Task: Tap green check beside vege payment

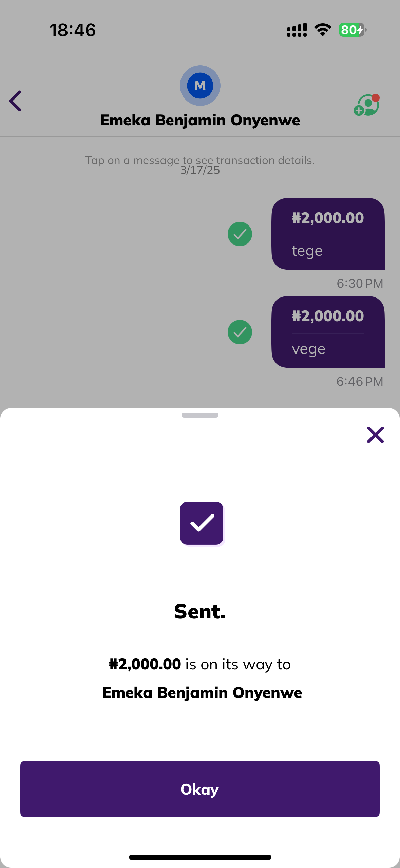Action: click(240, 332)
